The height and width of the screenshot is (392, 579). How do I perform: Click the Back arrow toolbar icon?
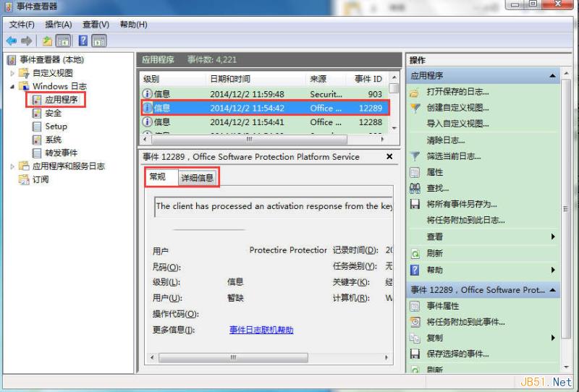[12, 41]
